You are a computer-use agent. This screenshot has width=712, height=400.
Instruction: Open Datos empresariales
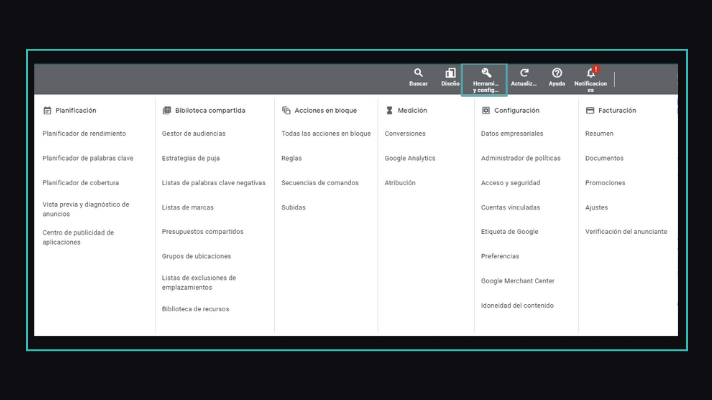[512, 133]
